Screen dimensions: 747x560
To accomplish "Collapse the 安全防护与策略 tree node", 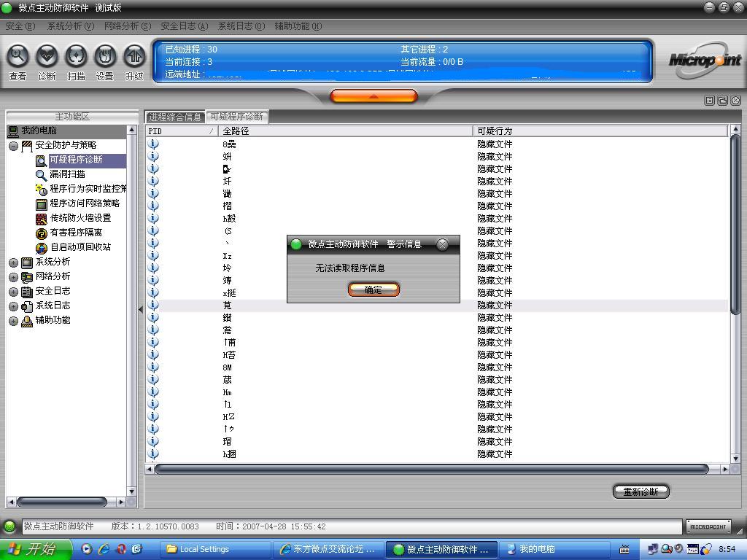I will (13, 146).
